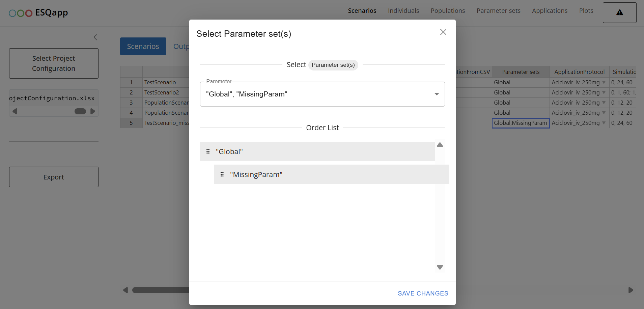Select the Global,MissingParam table cell
The height and width of the screenshot is (309, 644).
tap(520, 123)
